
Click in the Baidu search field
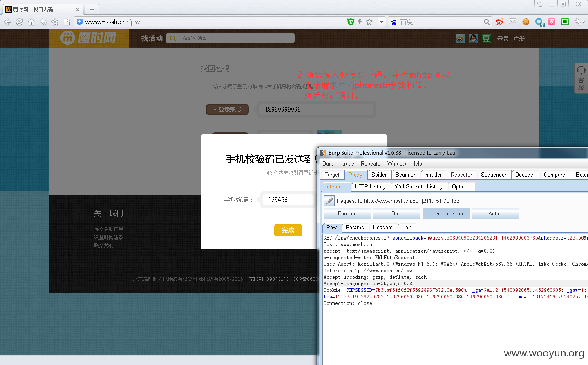click(x=440, y=22)
